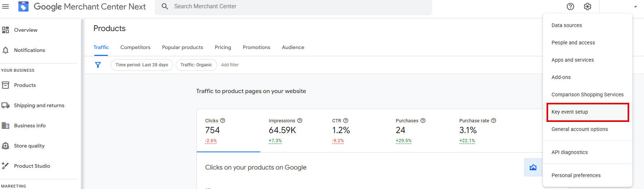Click the filter funnel icon
644x189 pixels.
click(x=98, y=65)
